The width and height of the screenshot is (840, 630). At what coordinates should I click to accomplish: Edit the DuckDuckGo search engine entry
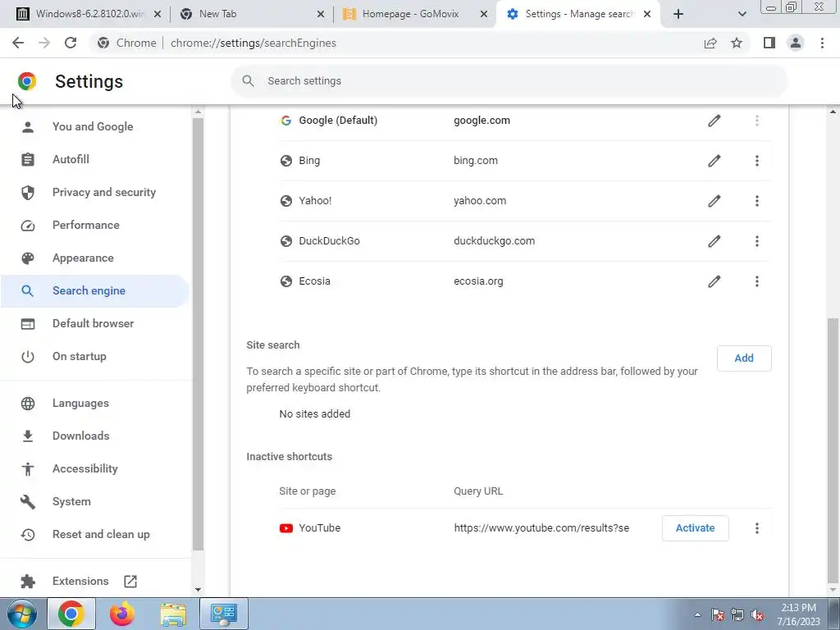tap(714, 241)
